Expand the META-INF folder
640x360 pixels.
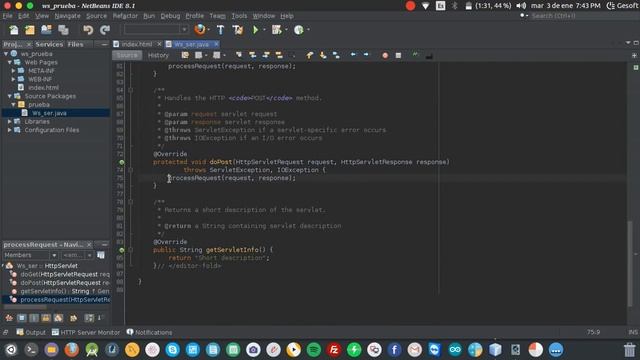tap(13, 71)
